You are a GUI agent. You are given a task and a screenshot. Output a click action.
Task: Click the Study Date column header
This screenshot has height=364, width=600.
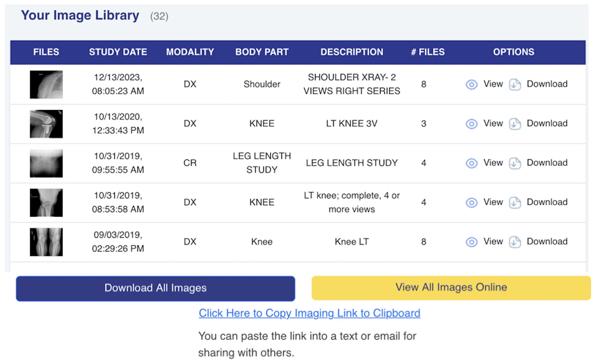[118, 52]
